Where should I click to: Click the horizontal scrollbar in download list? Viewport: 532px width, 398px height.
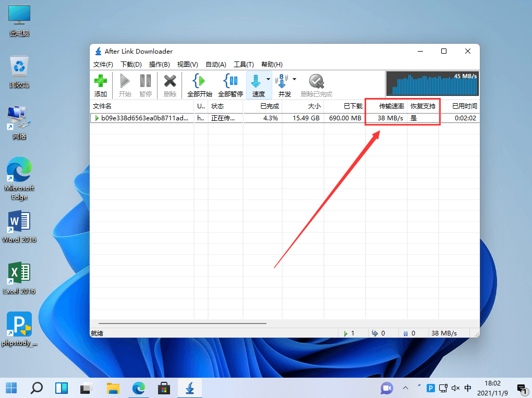click(x=183, y=324)
